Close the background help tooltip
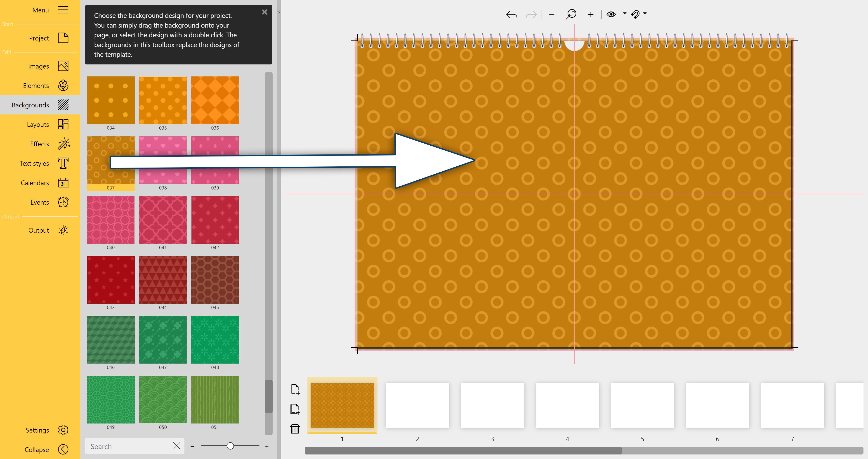Image resolution: width=868 pixels, height=459 pixels. (x=264, y=12)
